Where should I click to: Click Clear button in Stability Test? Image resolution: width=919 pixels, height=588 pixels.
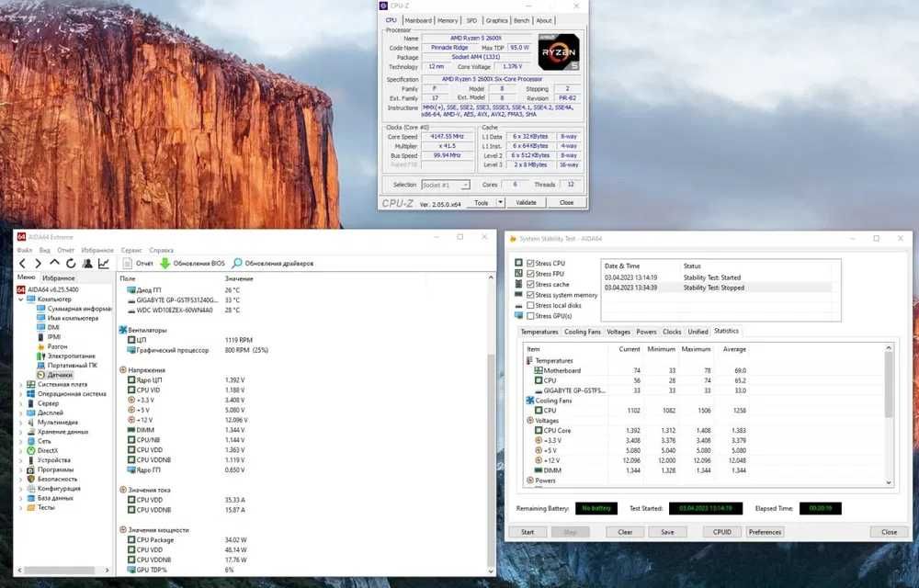coord(625,532)
